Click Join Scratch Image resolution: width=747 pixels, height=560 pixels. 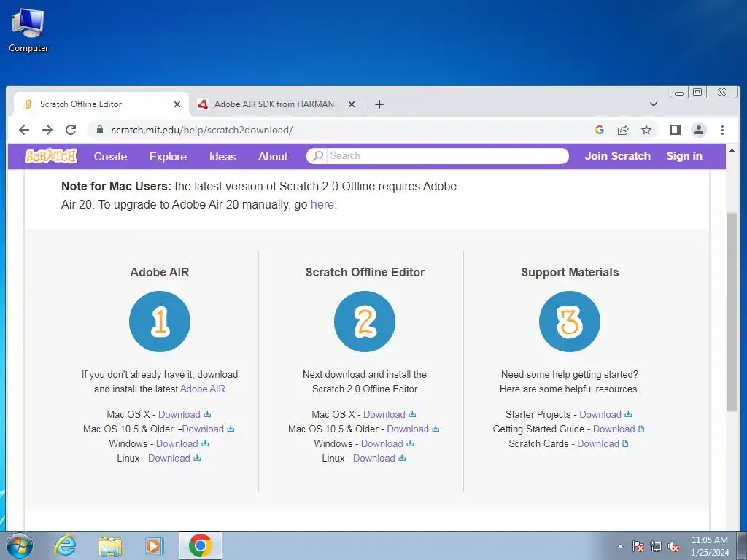pos(617,156)
